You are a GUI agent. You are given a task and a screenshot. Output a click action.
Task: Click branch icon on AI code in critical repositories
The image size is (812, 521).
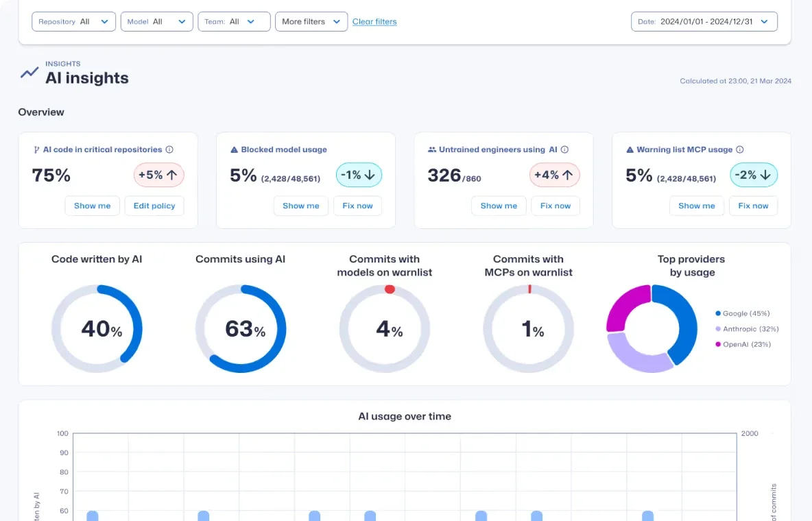[36, 149]
